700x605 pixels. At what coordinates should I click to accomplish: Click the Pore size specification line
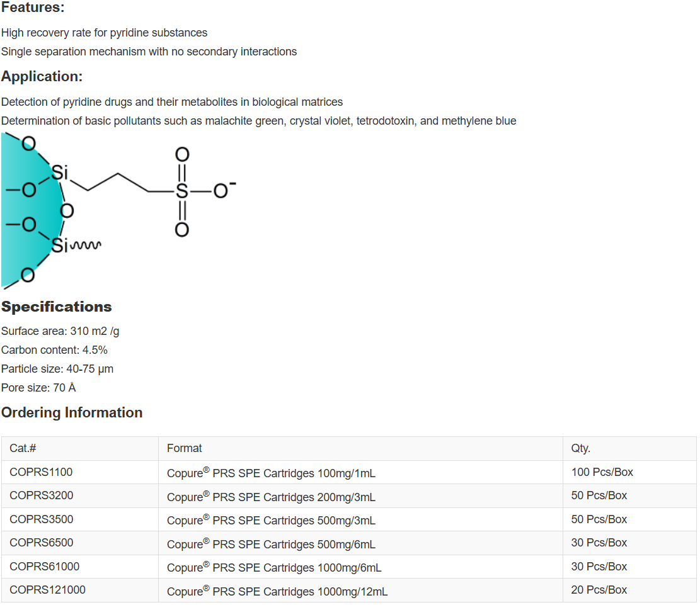coord(38,388)
